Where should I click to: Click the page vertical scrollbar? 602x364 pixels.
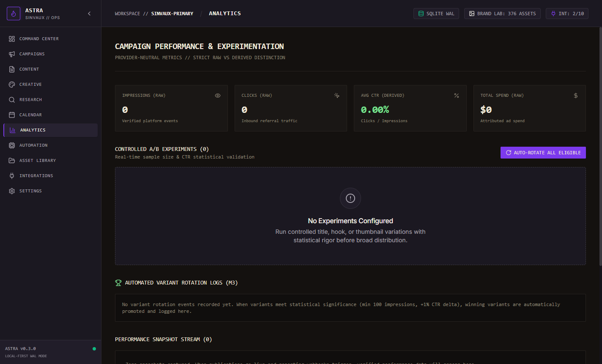coord(600,146)
